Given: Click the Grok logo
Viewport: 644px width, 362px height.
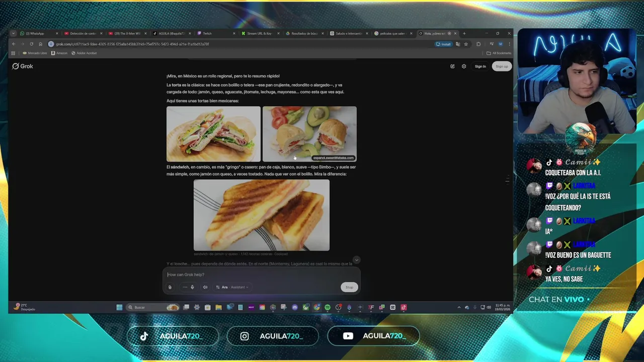Looking at the screenshot, I should click(x=23, y=66).
